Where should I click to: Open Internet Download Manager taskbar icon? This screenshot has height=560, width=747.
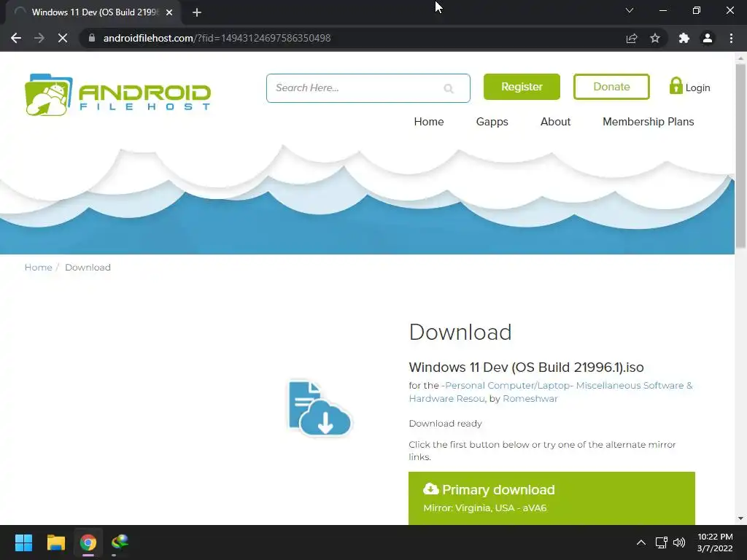tap(120, 542)
